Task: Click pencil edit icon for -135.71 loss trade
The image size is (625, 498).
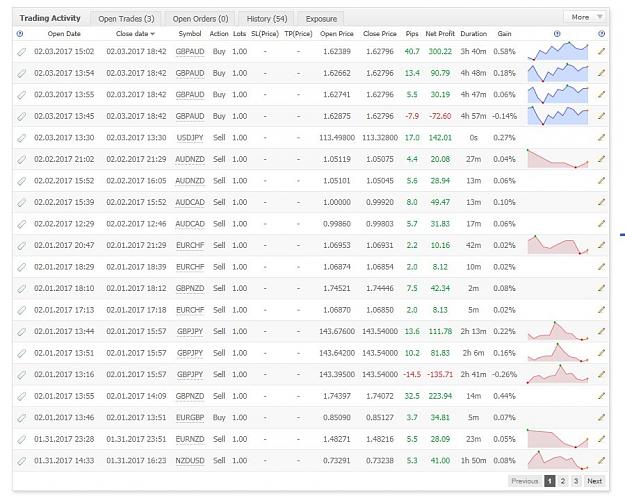Action: tap(601, 374)
